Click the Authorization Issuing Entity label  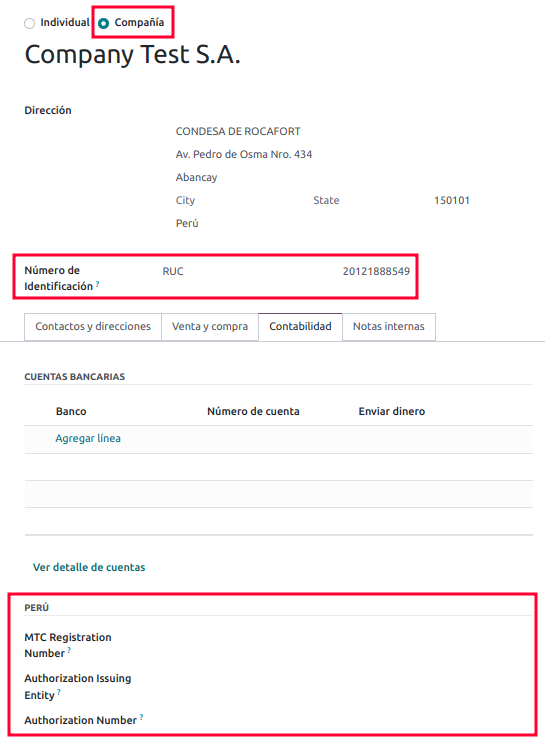pos(78,686)
